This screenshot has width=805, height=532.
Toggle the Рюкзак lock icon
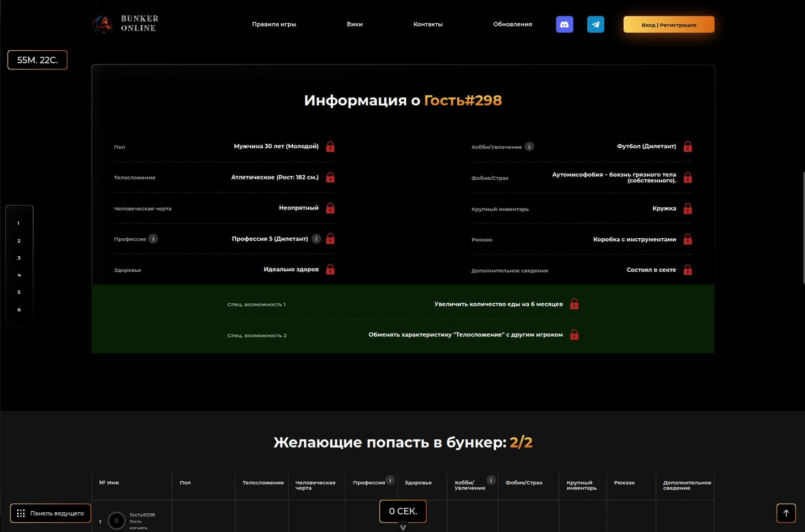(x=688, y=239)
